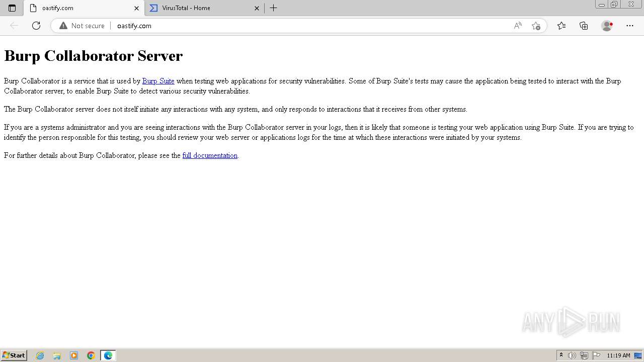The image size is (644, 362).
Task: Show hidden system tray icons
Action: [561, 355]
